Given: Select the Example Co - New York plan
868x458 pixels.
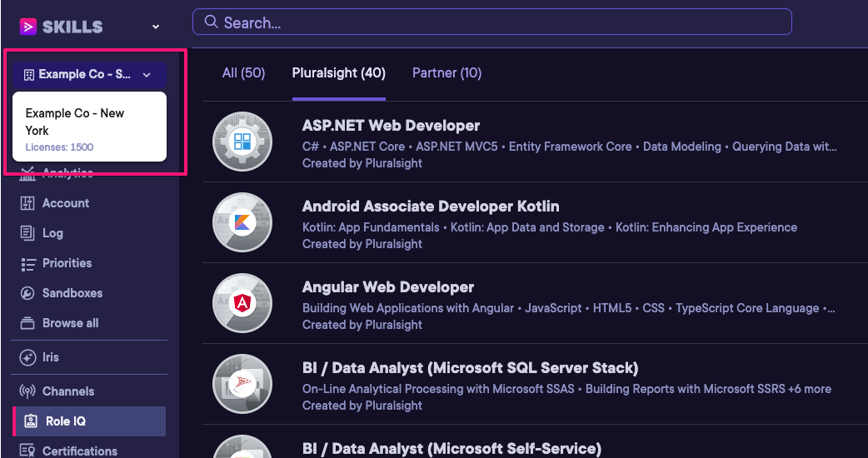Looking at the screenshot, I should pyautogui.click(x=89, y=127).
